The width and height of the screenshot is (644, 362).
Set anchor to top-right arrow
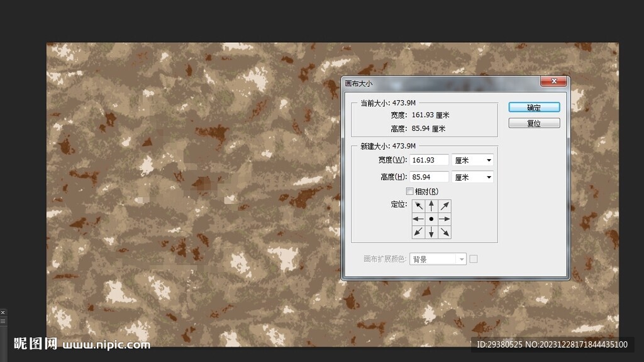point(445,205)
